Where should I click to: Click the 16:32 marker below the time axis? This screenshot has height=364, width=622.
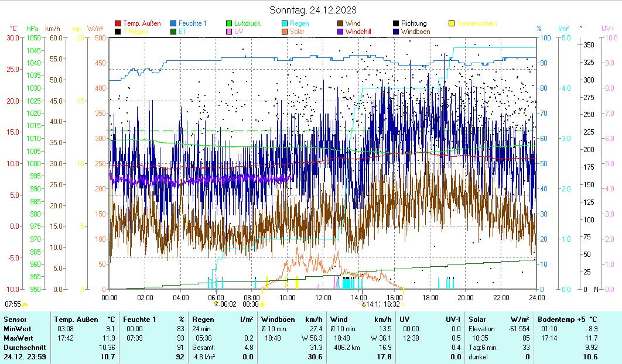[x=392, y=304]
